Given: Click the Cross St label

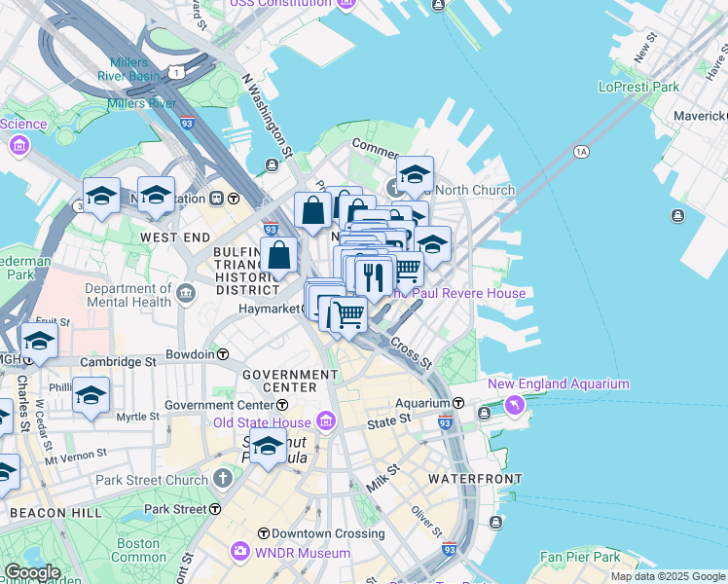Looking at the screenshot, I should [x=411, y=352].
